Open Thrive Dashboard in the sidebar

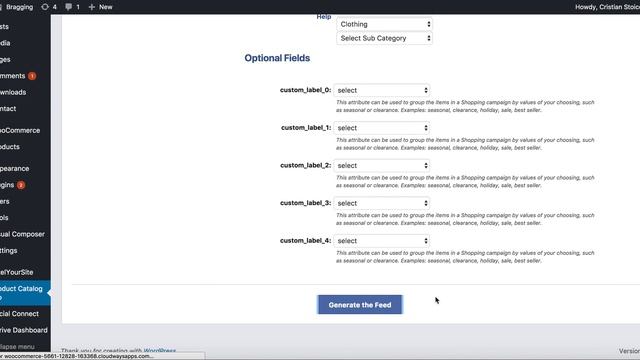click(x=25, y=330)
